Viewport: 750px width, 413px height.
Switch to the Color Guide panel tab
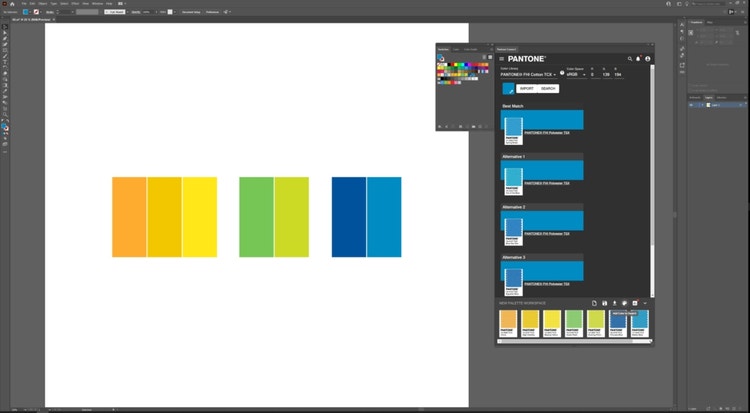pyautogui.click(x=471, y=49)
